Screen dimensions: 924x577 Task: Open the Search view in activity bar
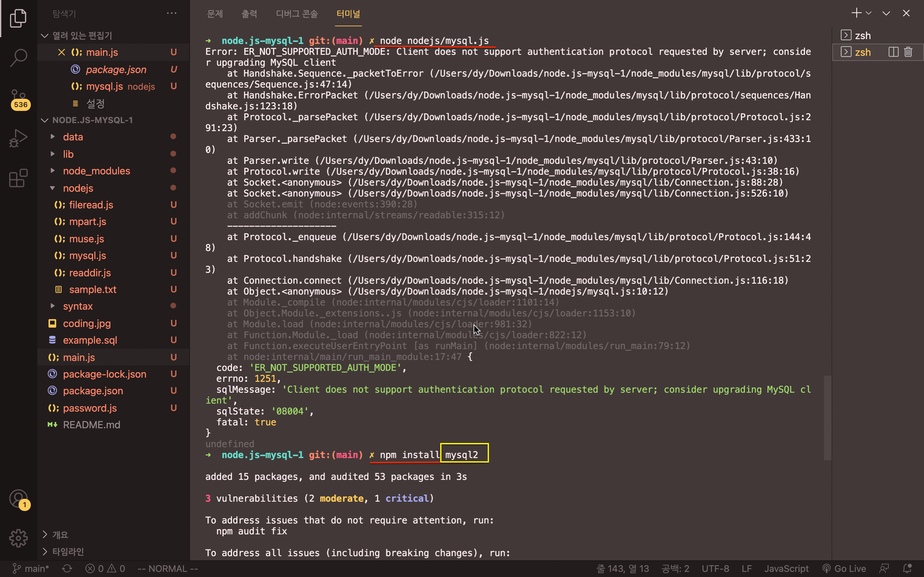[x=18, y=58]
